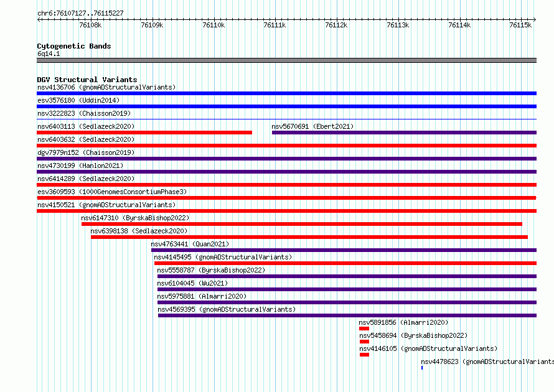This screenshot has height=392, width=554.
Task: Click the 76114k ruler tick label
Action: [x=459, y=25]
